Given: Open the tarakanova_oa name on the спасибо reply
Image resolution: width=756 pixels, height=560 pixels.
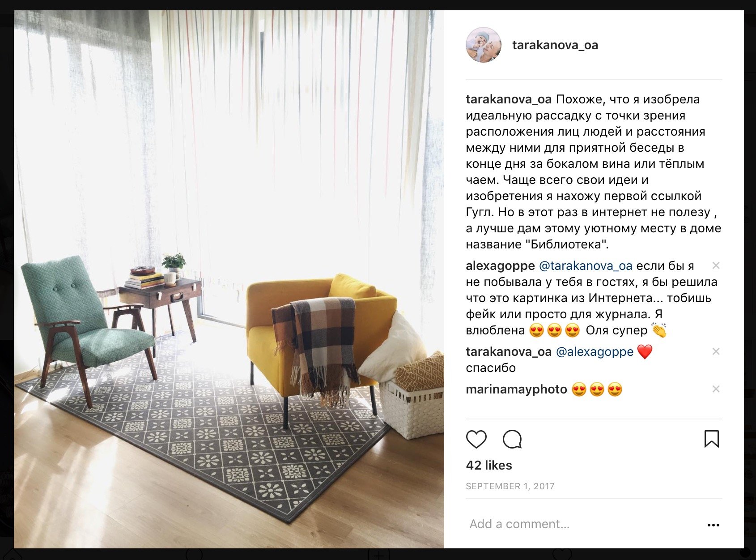Looking at the screenshot, I should 509,352.
